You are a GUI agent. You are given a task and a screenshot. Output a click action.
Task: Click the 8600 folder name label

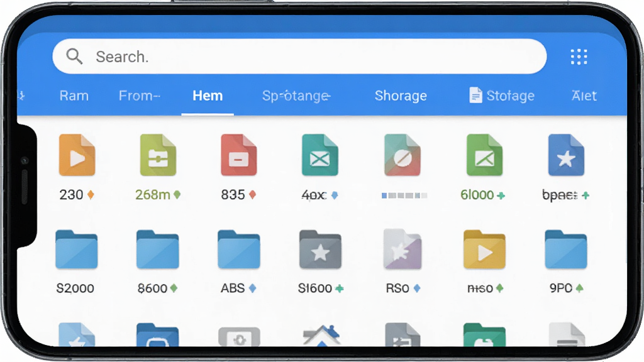pyautogui.click(x=152, y=288)
